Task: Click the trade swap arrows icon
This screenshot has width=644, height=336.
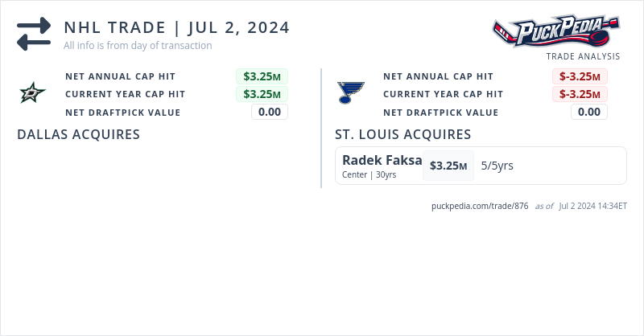Action: (x=33, y=34)
